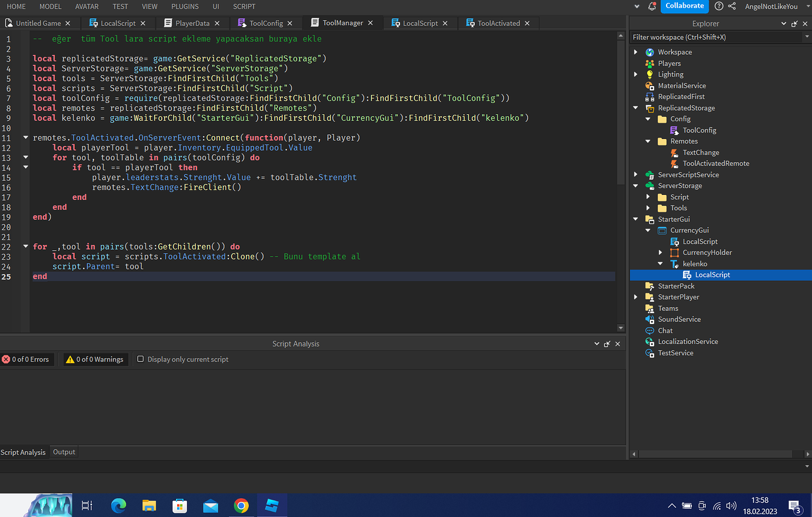Open Google Chrome from the taskbar
The height and width of the screenshot is (517, 812).
(x=241, y=505)
